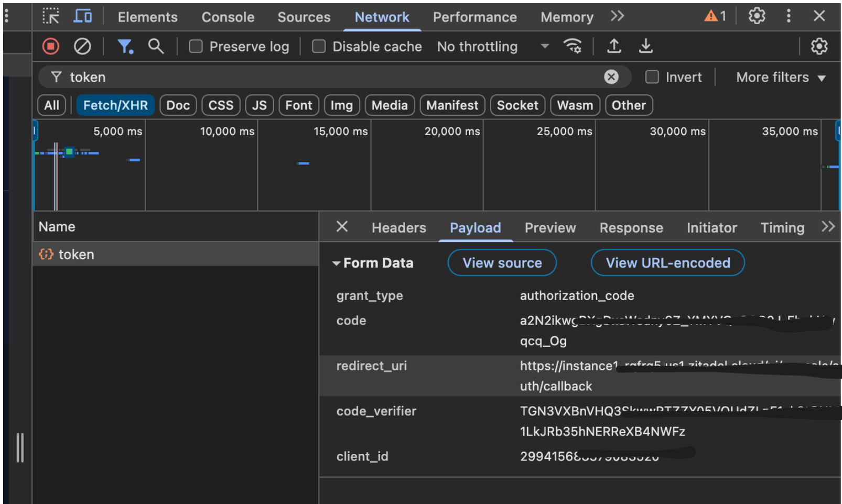Open the Initiator detail tab
This screenshot has height=504, width=842.
point(712,228)
